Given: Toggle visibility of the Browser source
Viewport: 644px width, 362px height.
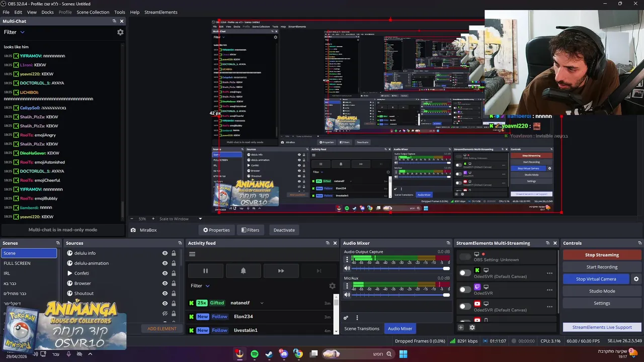Looking at the screenshot, I should [165, 283].
